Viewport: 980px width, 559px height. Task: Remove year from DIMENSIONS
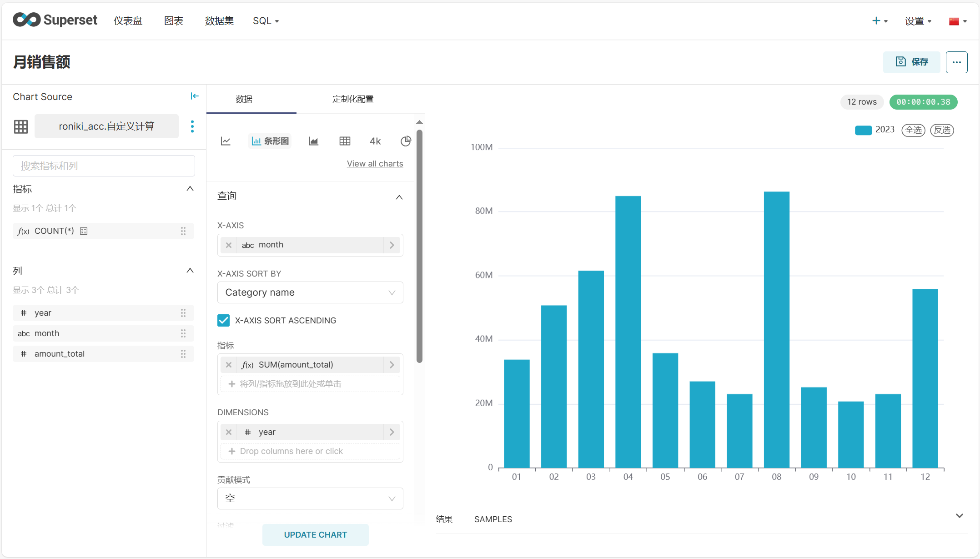(229, 432)
